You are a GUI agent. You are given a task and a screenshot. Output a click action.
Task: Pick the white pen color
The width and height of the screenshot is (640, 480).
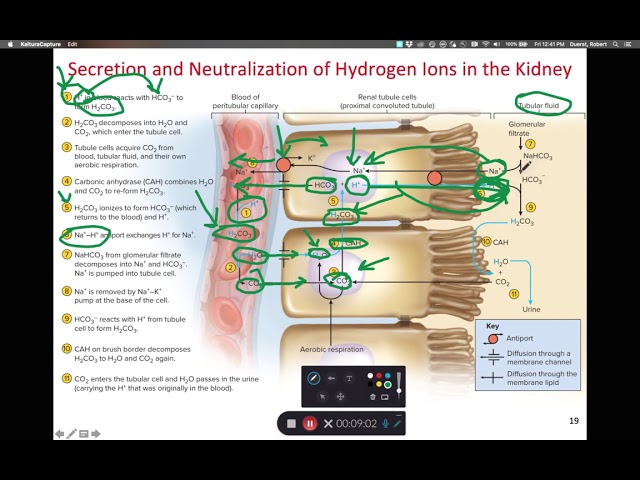[370, 376]
